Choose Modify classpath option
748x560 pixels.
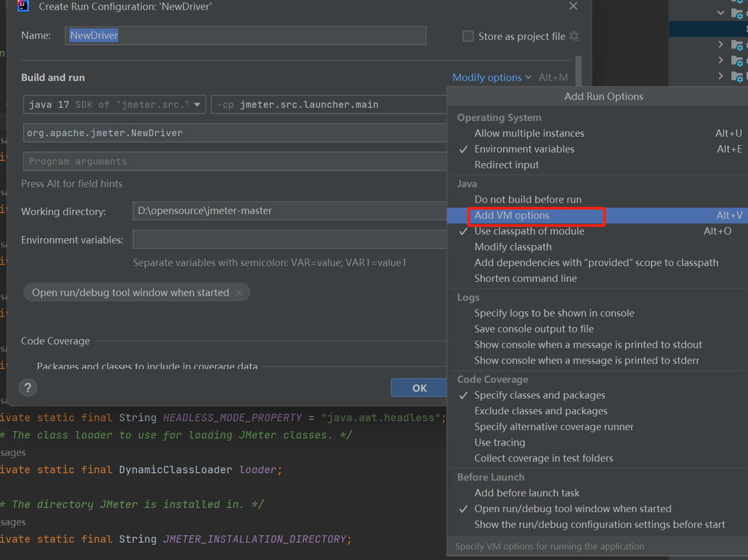(x=597, y=247)
